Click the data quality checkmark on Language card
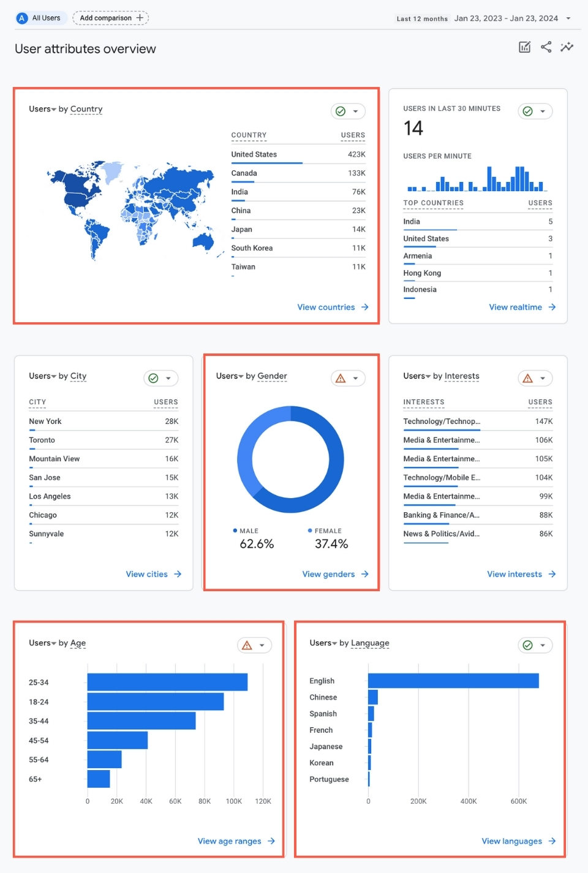This screenshot has width=588, height=873. pos(528,645)
